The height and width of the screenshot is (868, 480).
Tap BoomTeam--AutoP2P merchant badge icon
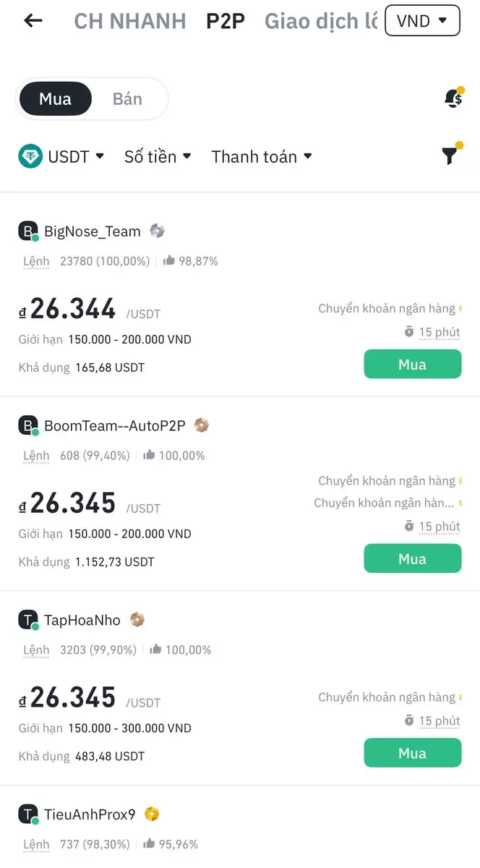[202, 425]
